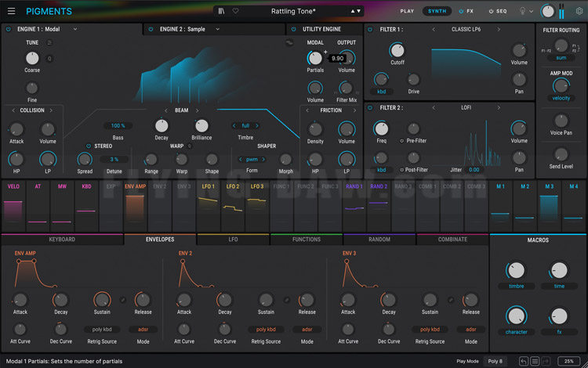Click the lightbulb sound design tips icon
This screenshot has height=368, width=588.
524,11
